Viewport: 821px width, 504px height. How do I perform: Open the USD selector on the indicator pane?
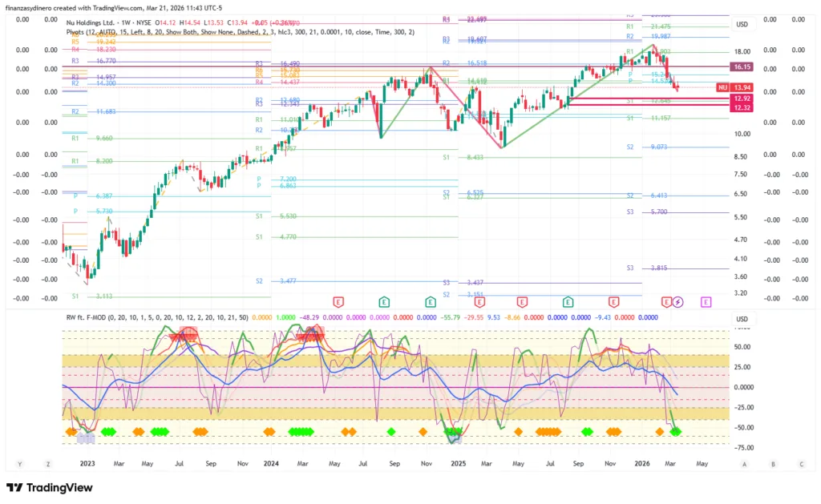click(743, 320)
